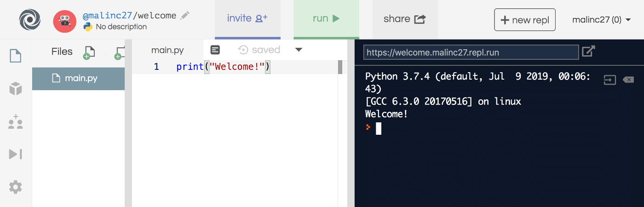Open the Settings gear icon
The image size is (644, 207).
point(16,187)
